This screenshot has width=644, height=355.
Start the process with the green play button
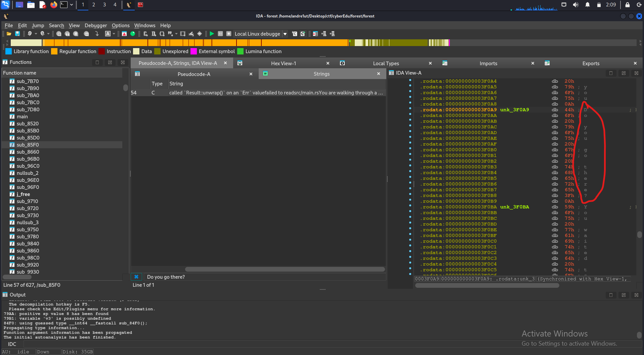212,34
